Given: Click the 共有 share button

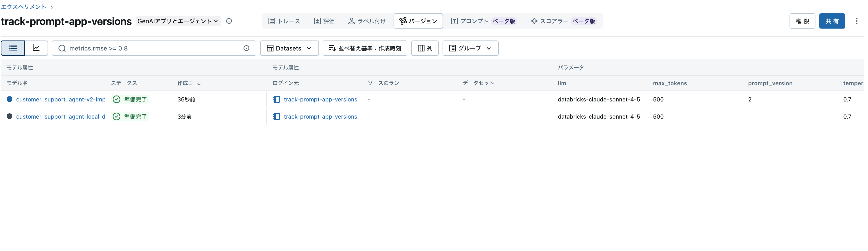Looking at the screenshot, I should [x=832, y=20].
